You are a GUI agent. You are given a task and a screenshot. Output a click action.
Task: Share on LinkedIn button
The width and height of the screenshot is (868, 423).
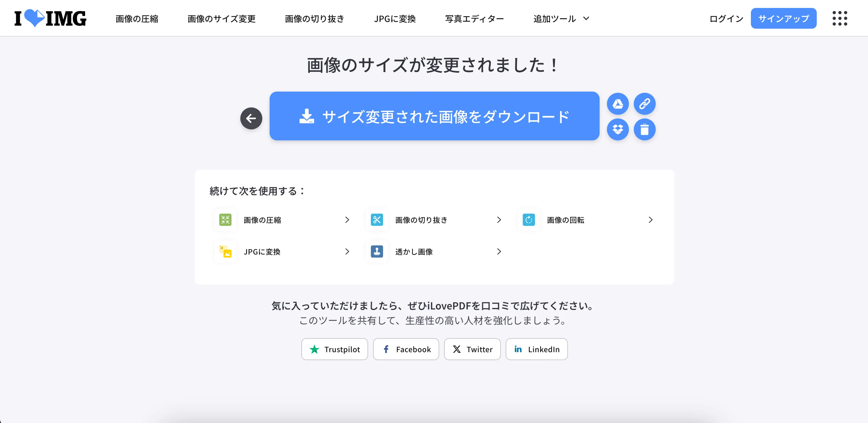click(x=537, y=349)
